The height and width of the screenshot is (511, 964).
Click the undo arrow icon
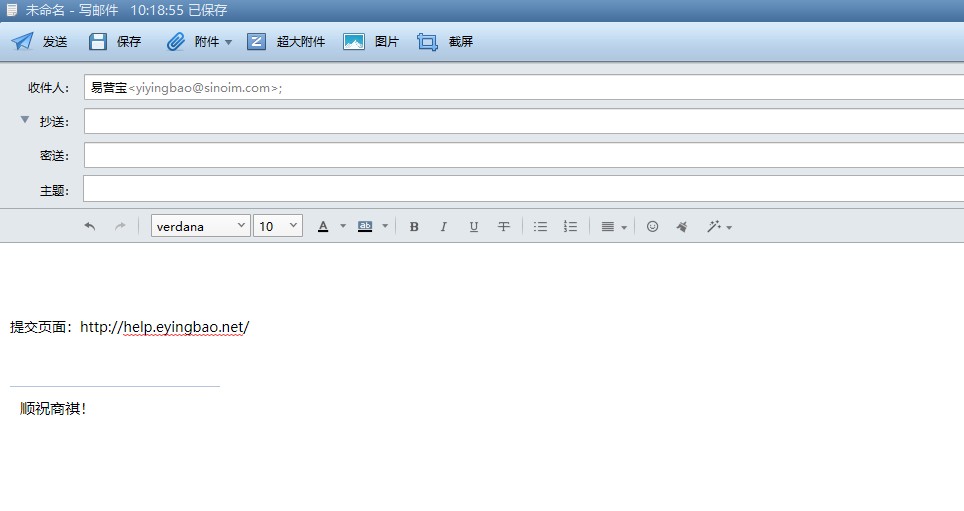[x=90, y=226]
